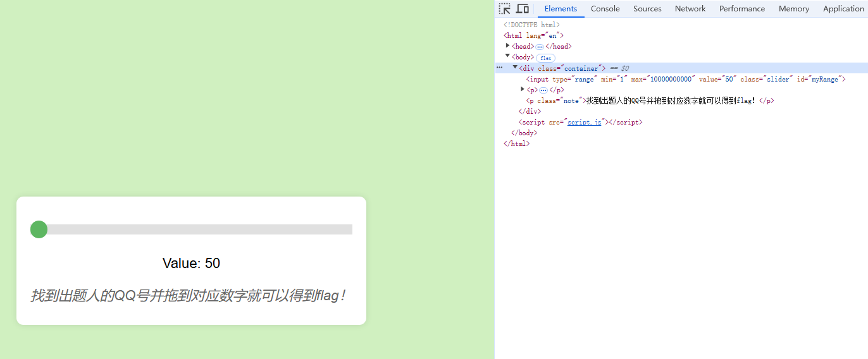The height and width of the screenshot is (359, 868).
Task: Select the html lang en line
Action: [x=533, y=35]
